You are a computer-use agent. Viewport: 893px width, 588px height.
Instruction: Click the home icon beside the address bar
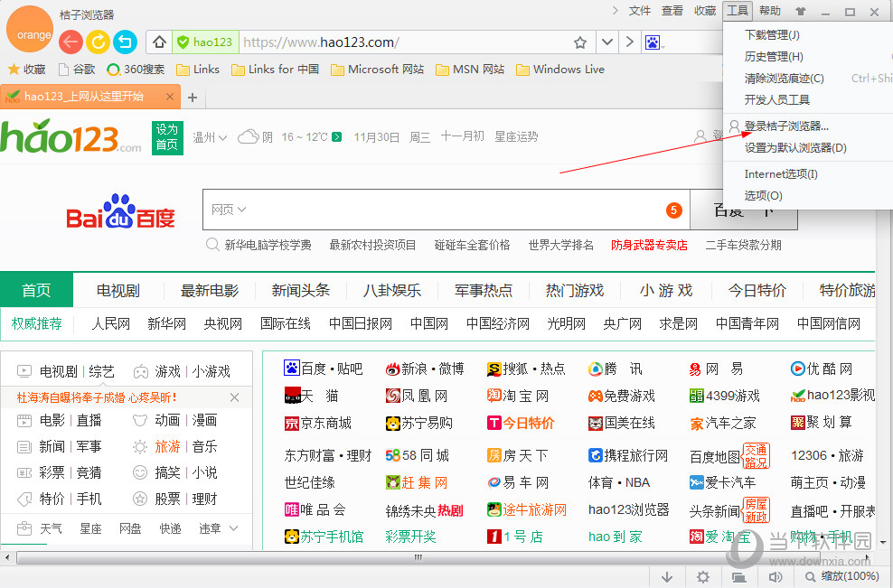tap(157, 42)
